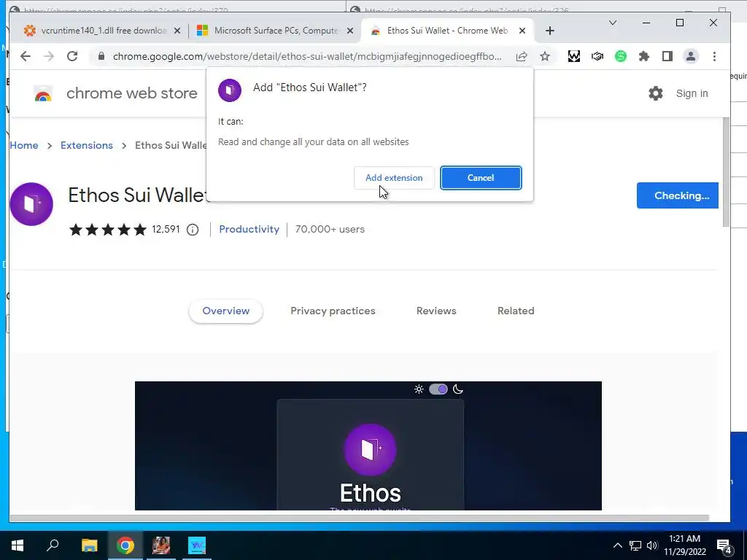Click the browser forward arrow
This screenshot has height=560, width=747.
[x=49, y=56]
